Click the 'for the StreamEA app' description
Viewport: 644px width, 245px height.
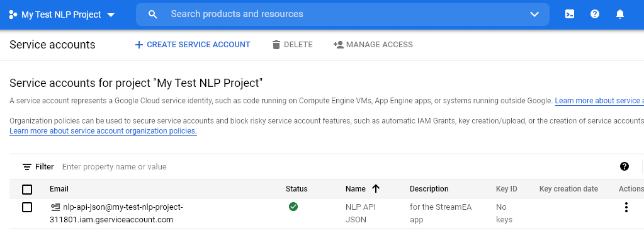click(441, 214)
